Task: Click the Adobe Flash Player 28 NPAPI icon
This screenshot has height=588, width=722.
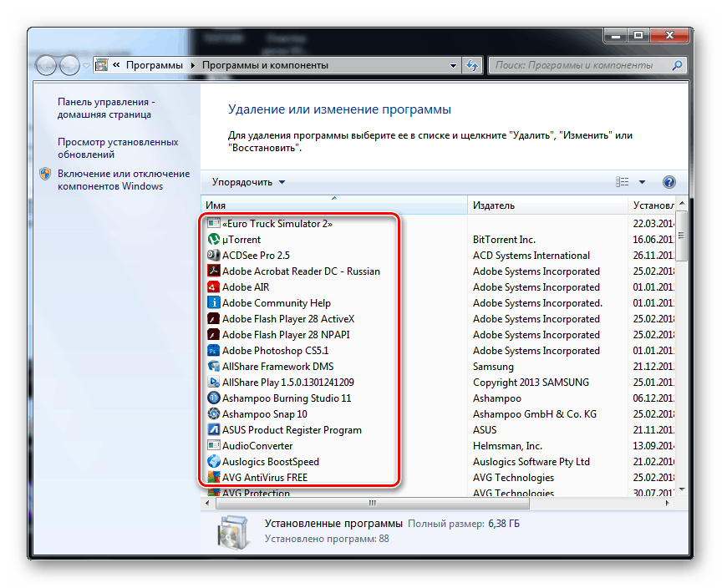Action: point(214,334)
